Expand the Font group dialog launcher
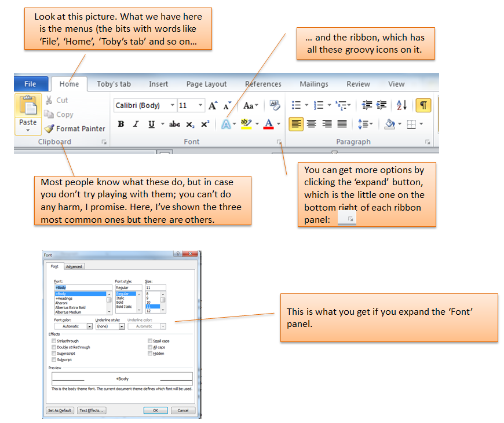Screen dimensions: 504x423 pyautogui.click(x=279, y=141)
